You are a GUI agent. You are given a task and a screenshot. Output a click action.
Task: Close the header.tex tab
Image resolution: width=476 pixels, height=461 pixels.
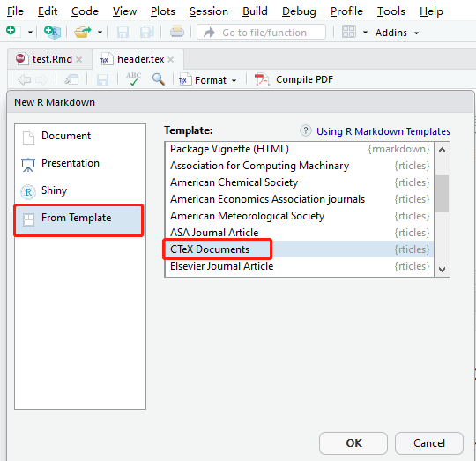point(171,59)
